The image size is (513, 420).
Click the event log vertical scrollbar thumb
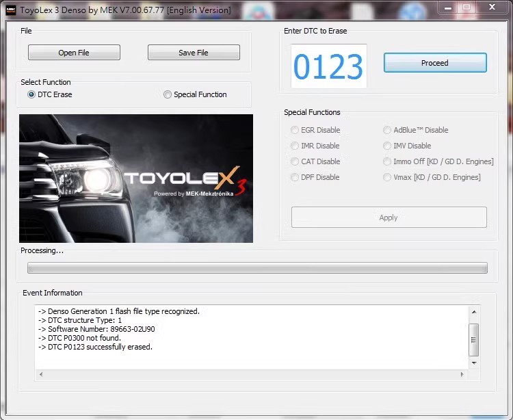coord(474,339)
